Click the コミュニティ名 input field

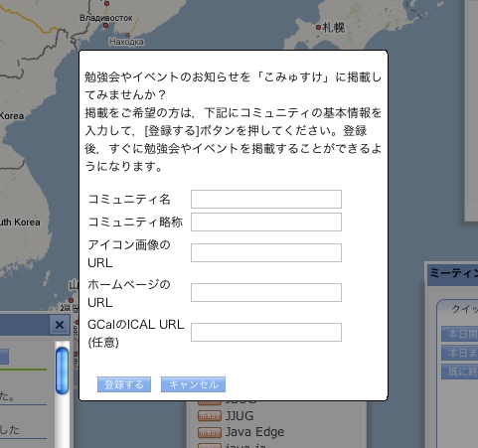pyautogui.click(x=266, y=199)
